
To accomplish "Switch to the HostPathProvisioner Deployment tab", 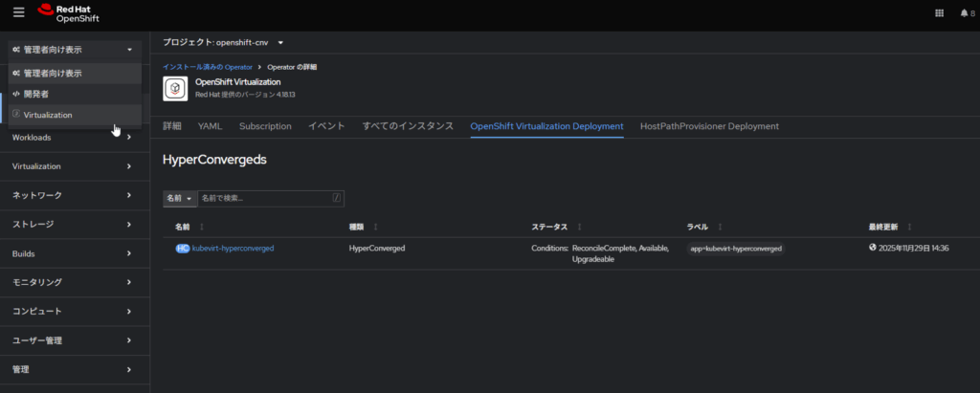I will [x=709, y=126].
